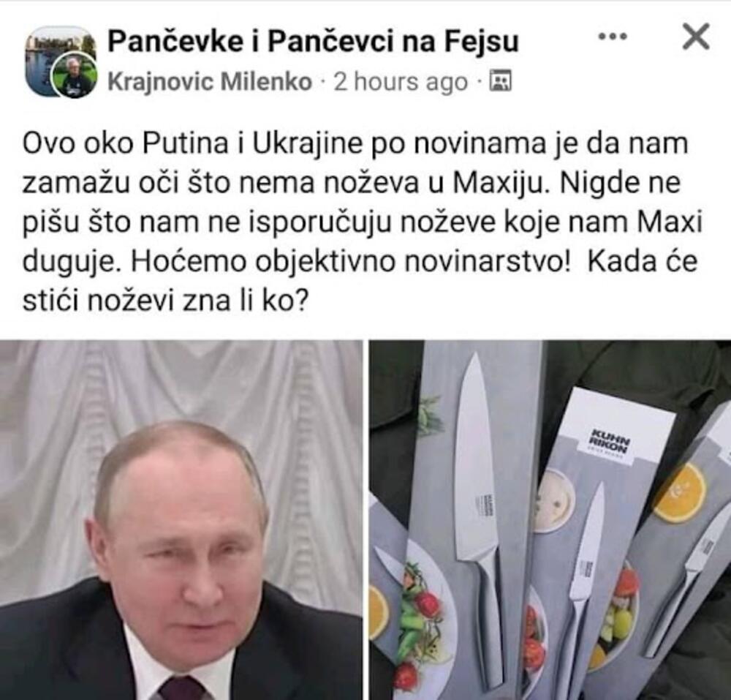
Task: Open group Pančevke i Pančevci na Fejsu
Action: point(313,41)
